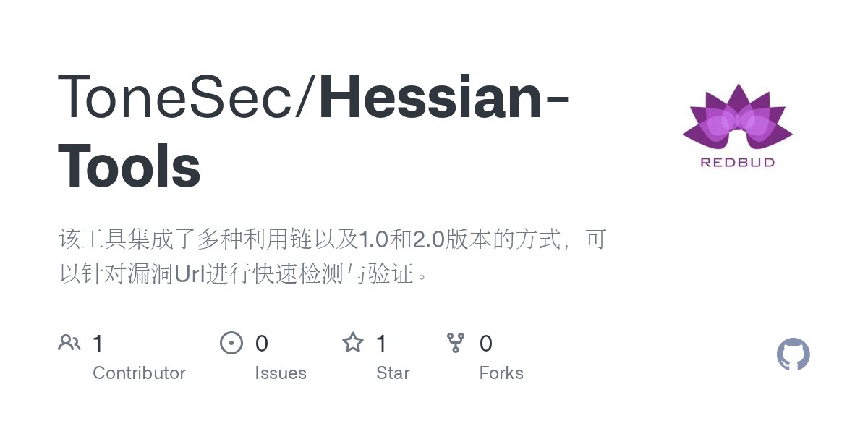This screenshot has height=434, width=868.
Task: Click the REDBUD text under the logo
Action: 737,163
